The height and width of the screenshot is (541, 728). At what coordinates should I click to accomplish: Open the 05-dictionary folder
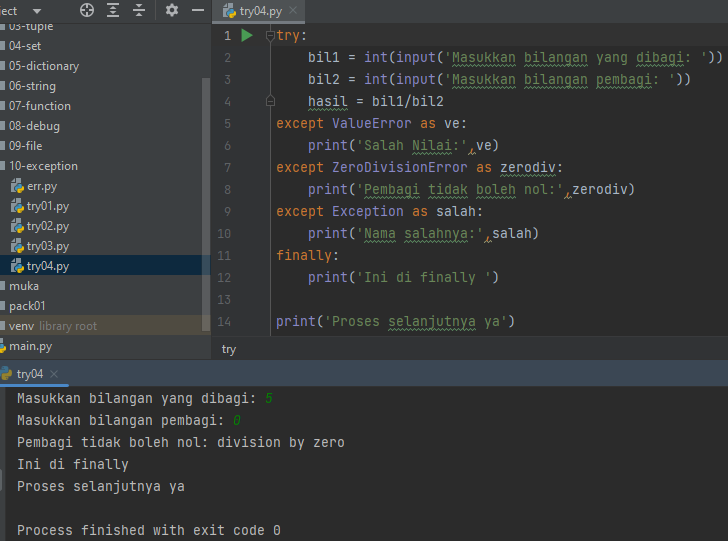click(x=44, y=66)
